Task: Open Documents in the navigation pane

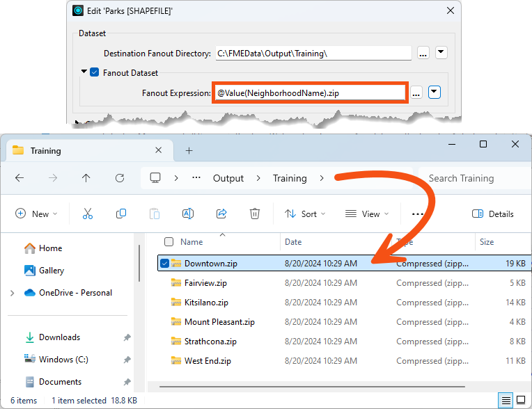Action: (x=53, y=382)
